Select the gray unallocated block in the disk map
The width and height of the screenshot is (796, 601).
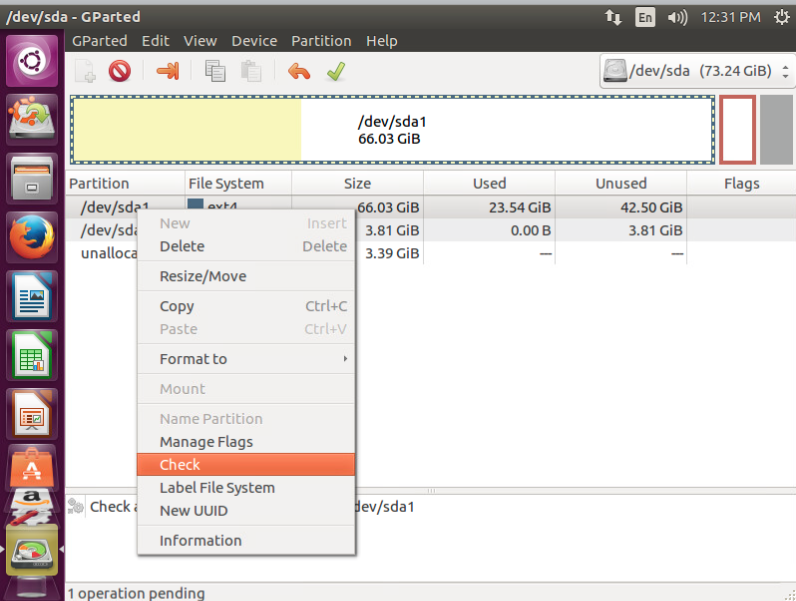[777, 130]
